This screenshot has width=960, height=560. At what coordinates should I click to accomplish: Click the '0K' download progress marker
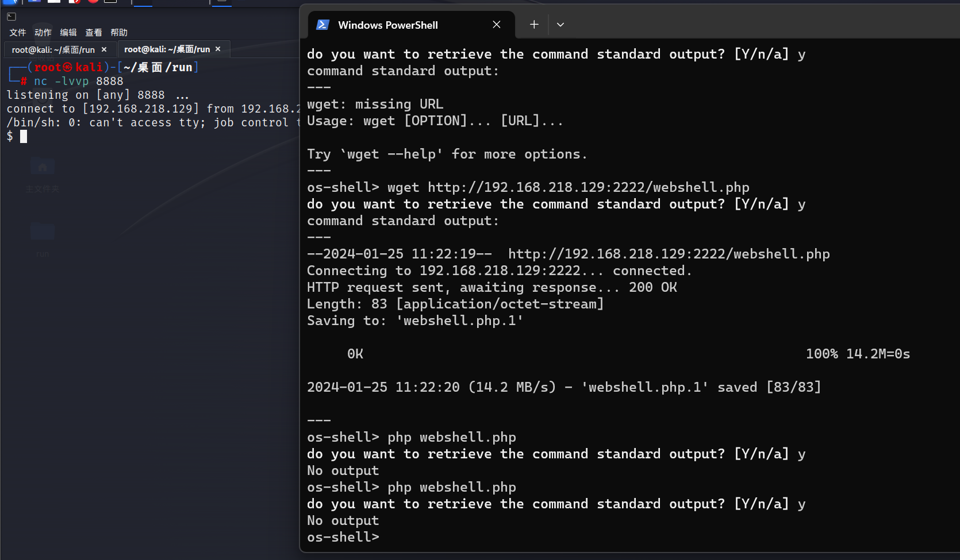click(355, 354)
